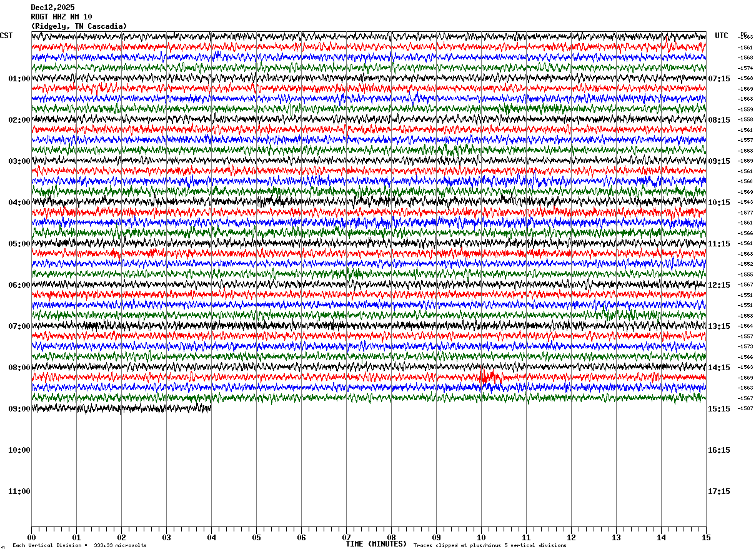The image size is (756, 554).
Task: Select the 09:00 CST time label
Action: [x=19, y=409]
